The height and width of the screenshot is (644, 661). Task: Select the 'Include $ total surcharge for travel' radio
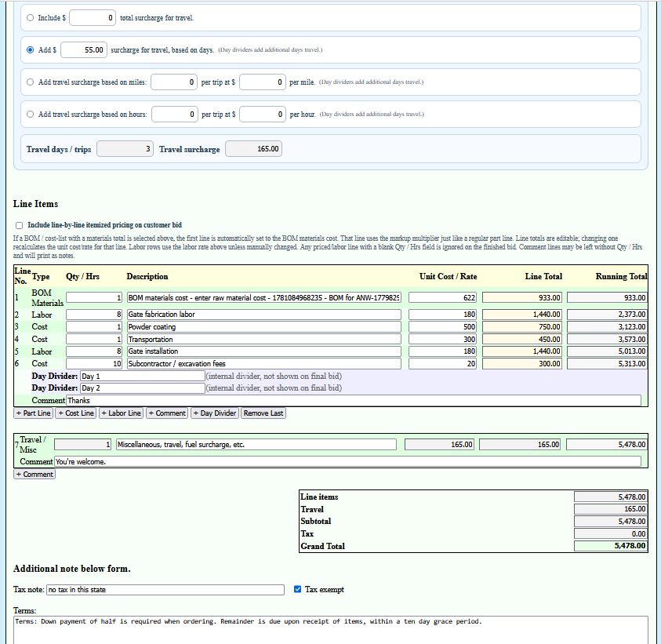point(30,18)
